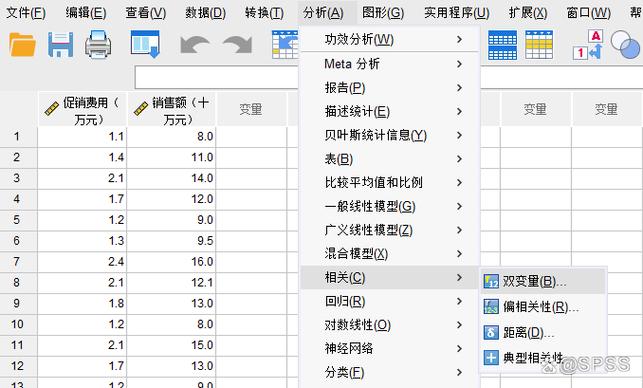Click the Print toolbar icon

coord(98,44)
